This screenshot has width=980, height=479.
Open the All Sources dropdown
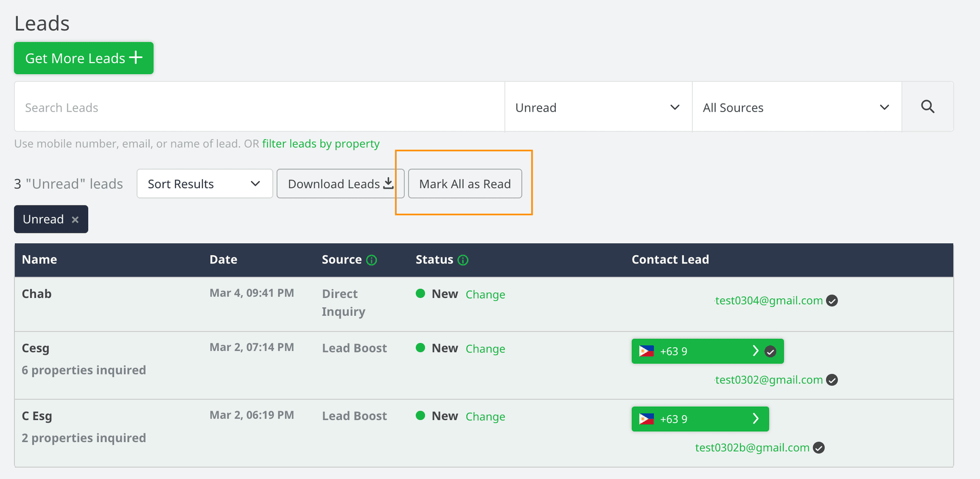(796, 107)
